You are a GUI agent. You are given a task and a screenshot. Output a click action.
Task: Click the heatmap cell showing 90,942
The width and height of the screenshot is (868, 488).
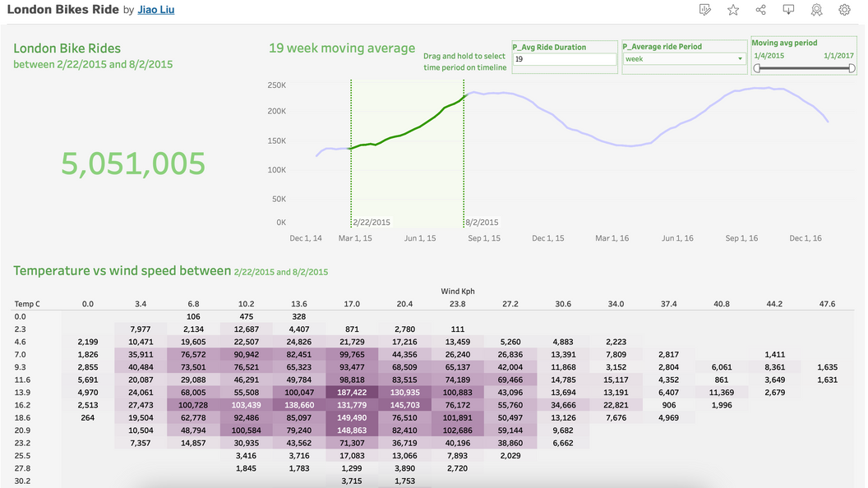(247, 355)
